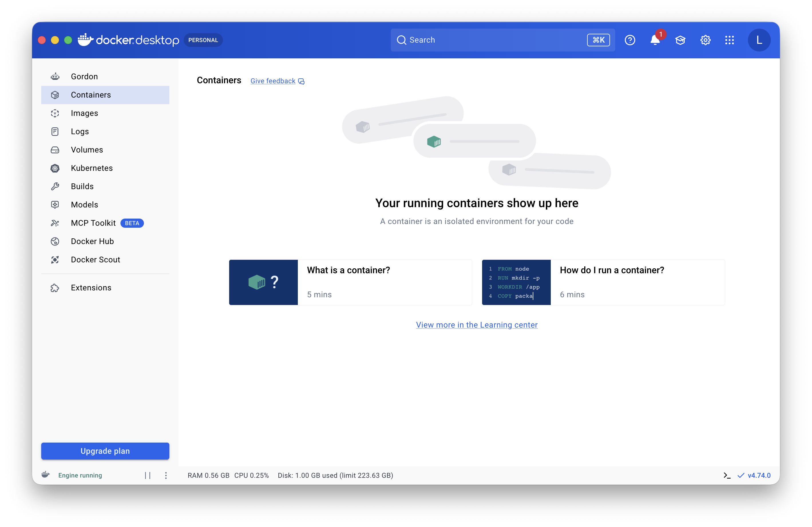Click the Give feedback link
Viewport: 812px width, 527px height.
[273, 81]
